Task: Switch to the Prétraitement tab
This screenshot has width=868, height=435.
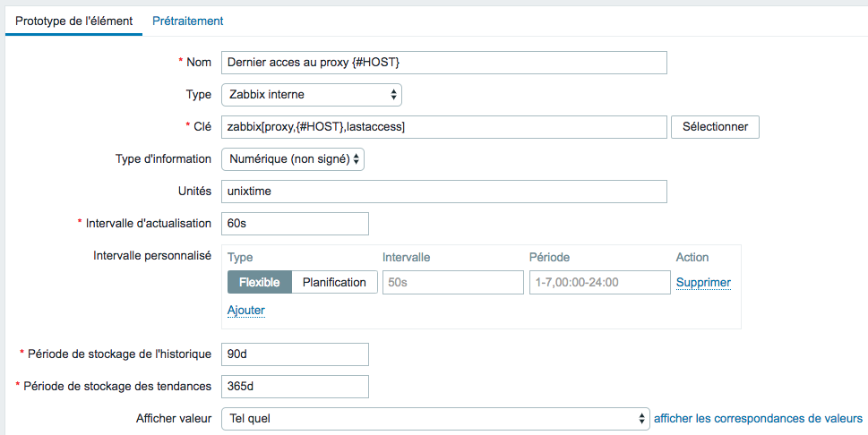Action: pyautogui.click(x=187, y=21)
